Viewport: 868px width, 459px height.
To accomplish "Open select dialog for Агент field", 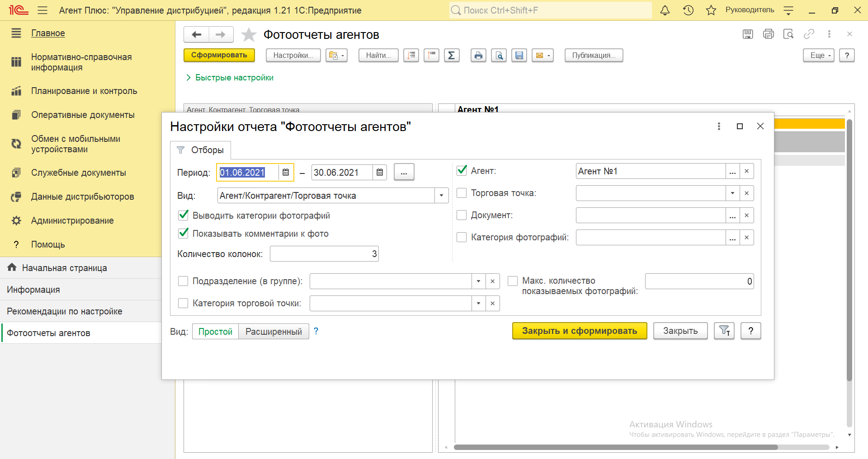I will click(x=732, y=171).
